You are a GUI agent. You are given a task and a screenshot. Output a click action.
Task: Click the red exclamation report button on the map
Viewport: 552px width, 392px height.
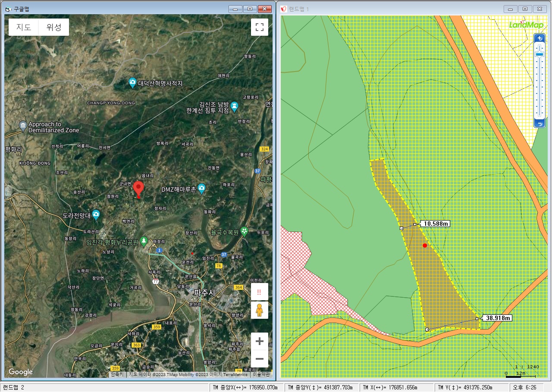coord(260,292)
